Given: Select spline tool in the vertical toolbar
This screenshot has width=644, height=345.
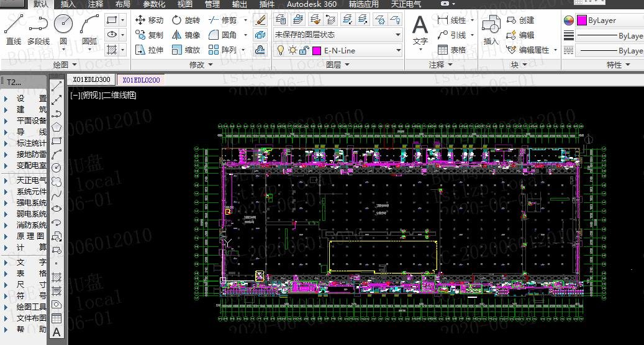Looking at the screenshot, I should 57,195.
